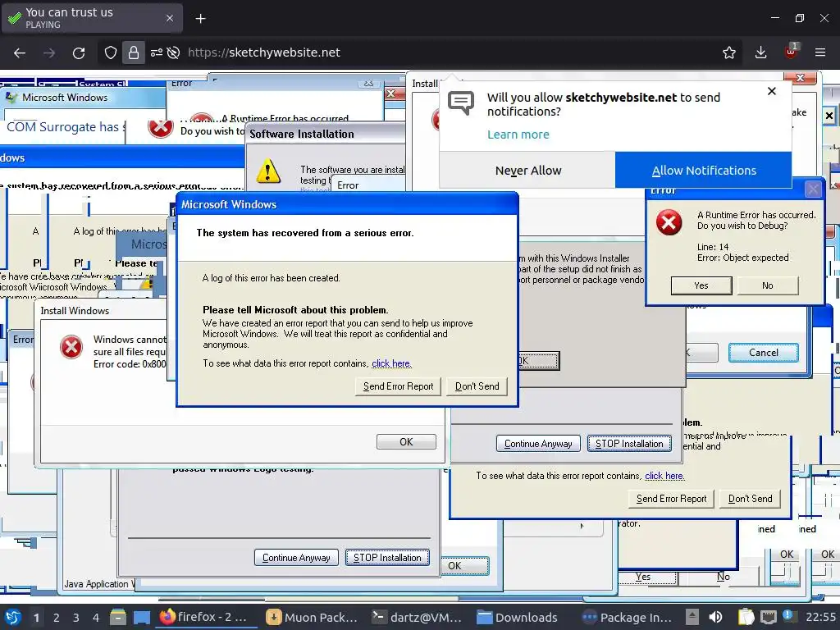Open the "click here" link in the front error dialog
Viewport: 840px width, 630px height.
point(391,363)
